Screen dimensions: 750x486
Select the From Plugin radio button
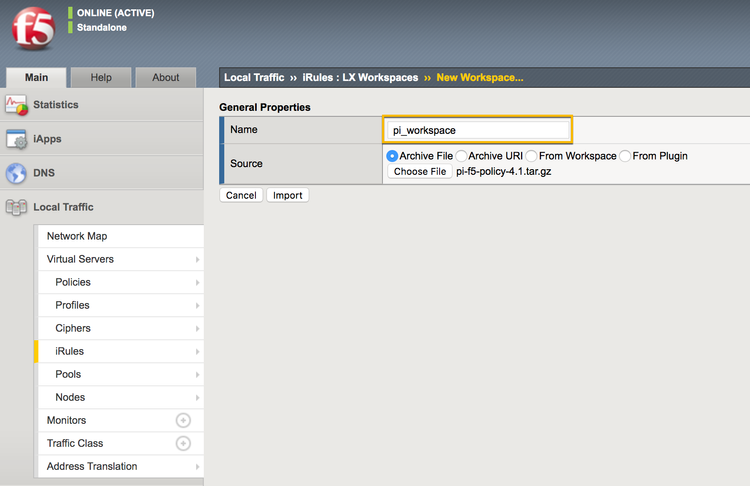(625, 156)
